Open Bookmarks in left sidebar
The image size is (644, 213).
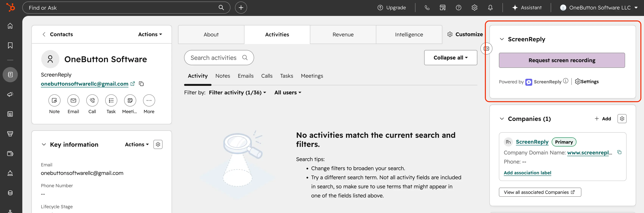tap(10, 45)
